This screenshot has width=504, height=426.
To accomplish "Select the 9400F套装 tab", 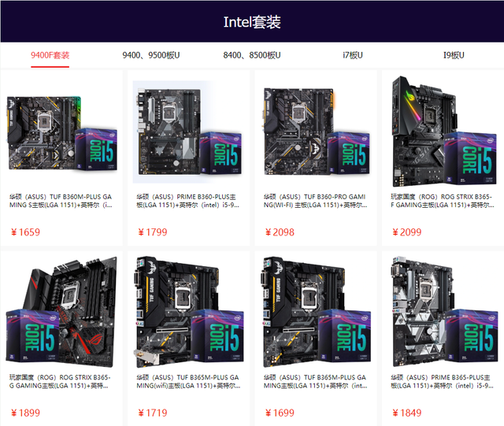I will (50, 55).
